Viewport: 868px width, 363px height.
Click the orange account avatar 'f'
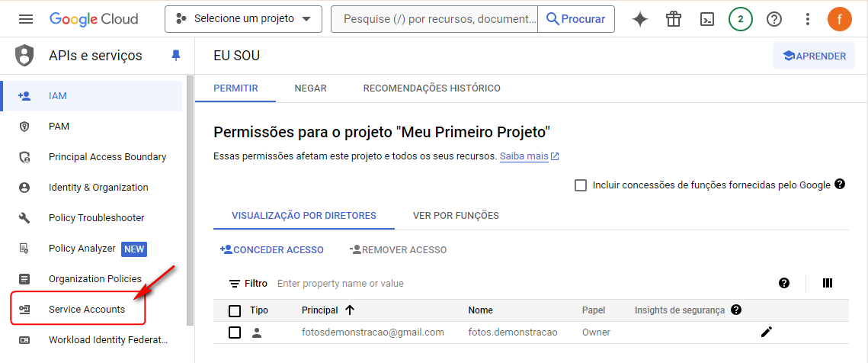[839, 19]
